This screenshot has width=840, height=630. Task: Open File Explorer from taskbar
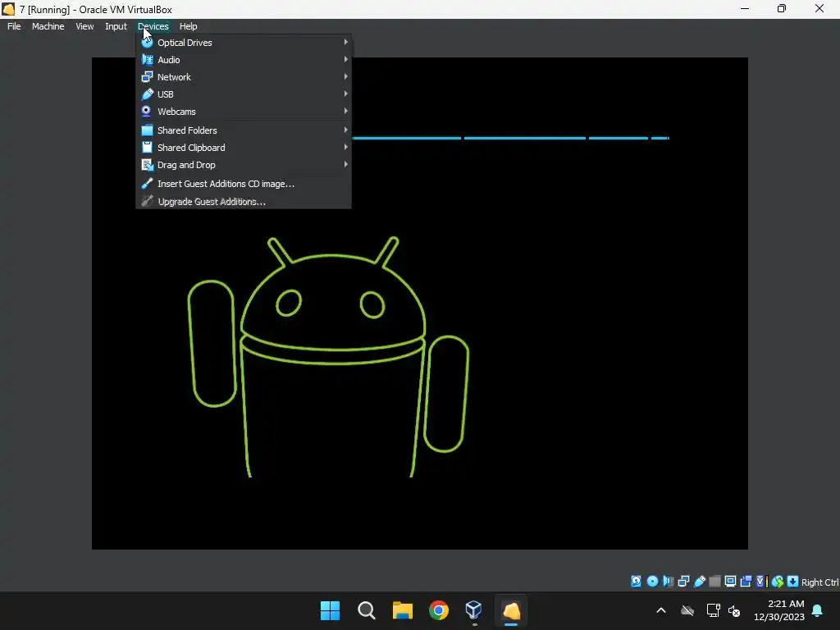[402, 610]
